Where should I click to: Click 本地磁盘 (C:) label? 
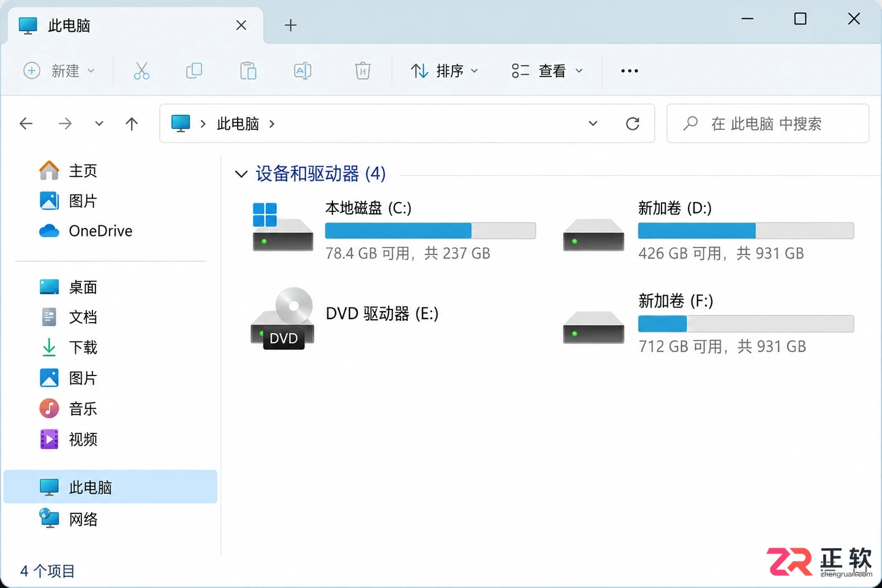pyautogui.click(x=368, y=208)
